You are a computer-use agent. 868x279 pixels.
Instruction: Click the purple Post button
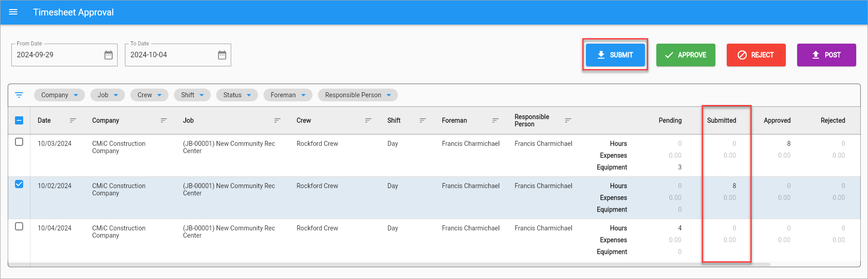pos(827,55)
